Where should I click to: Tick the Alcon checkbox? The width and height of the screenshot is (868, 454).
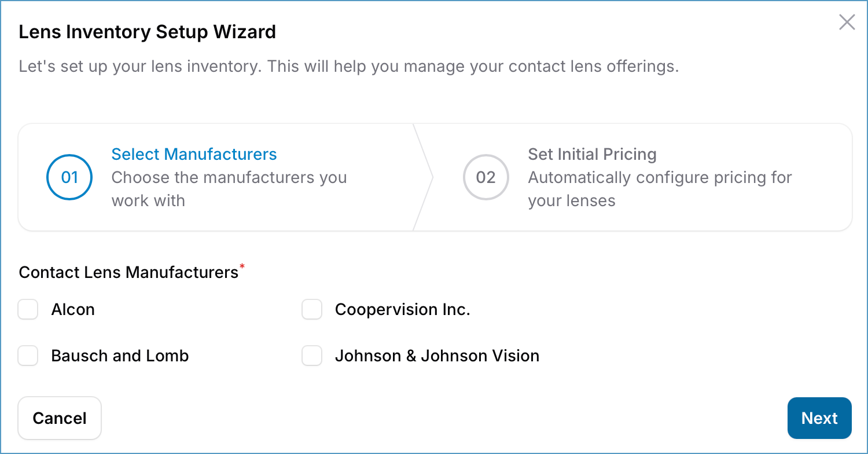click(28, 310)
